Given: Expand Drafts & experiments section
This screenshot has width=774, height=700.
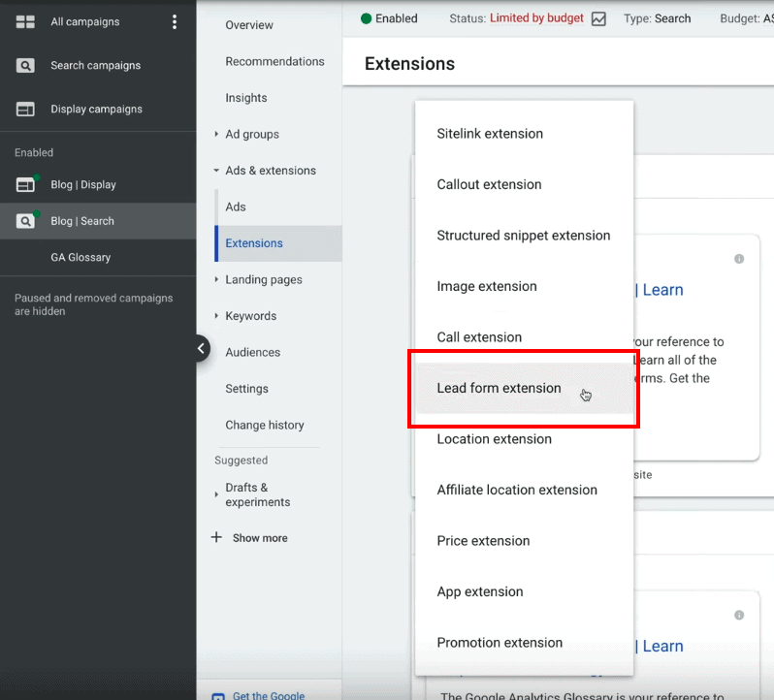Looking at the screenshot, I should point(216,494).
